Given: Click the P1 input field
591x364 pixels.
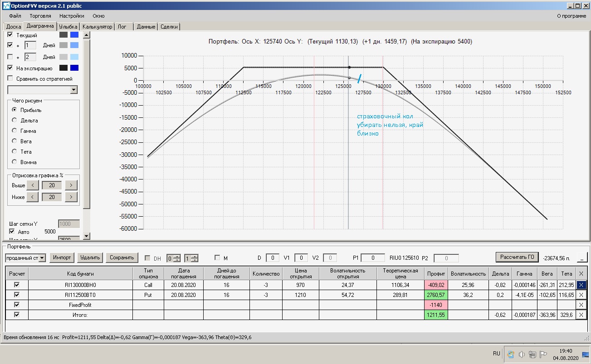Looking at the screenshot, I should [373, 258].
